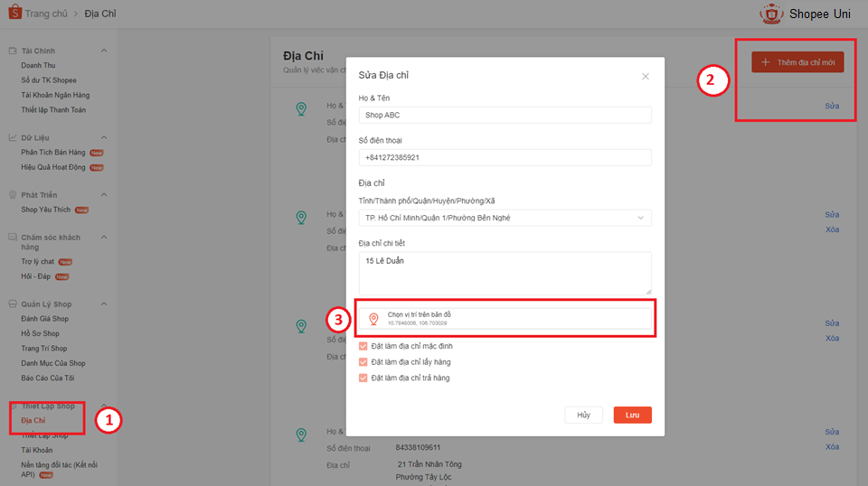Collapse the Tài Chính sidebar section

click(104, 51)
